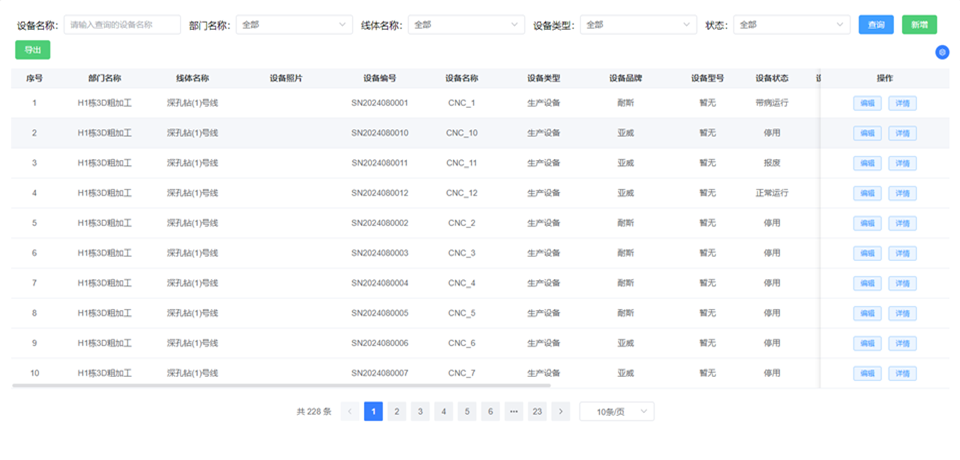Go to page 4
This screenshot has height=460, width=960.
443,412
